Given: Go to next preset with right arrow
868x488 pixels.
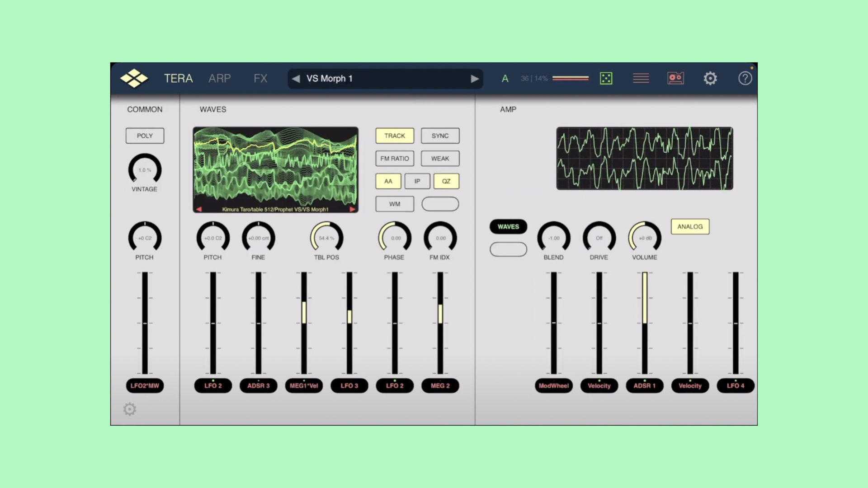Looking at the screenshot, I should click(474, 79).
